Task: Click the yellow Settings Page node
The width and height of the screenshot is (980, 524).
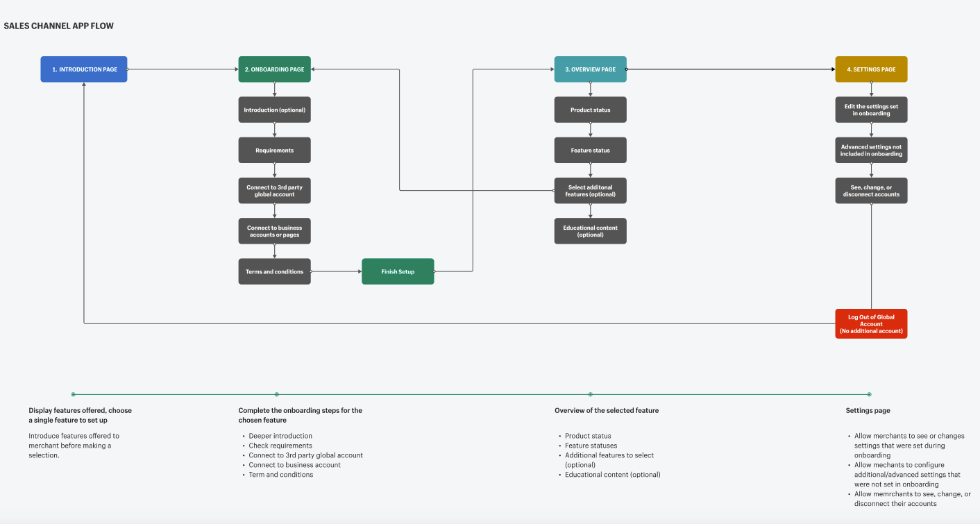Action: pyautogui.click(x=871, y=69)
